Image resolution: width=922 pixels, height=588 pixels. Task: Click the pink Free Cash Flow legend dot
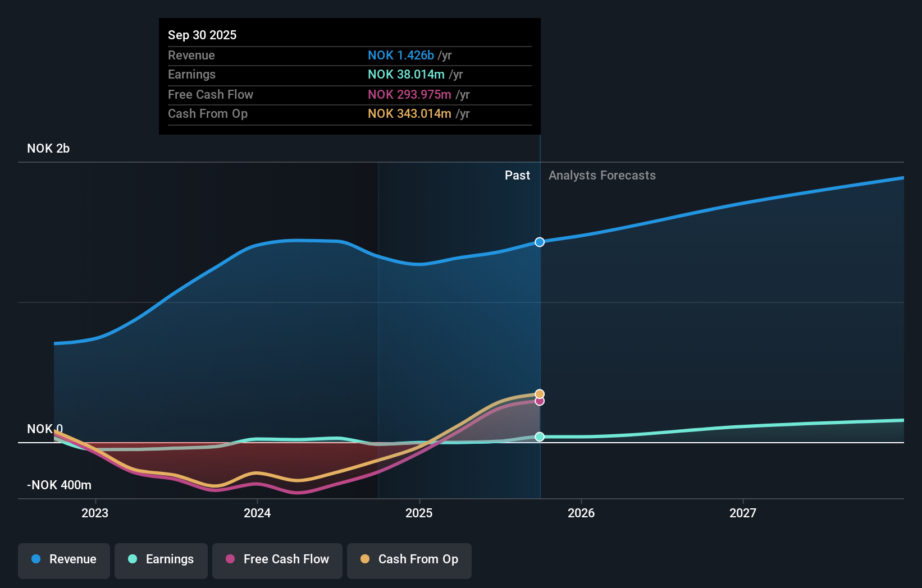[230, 559]
